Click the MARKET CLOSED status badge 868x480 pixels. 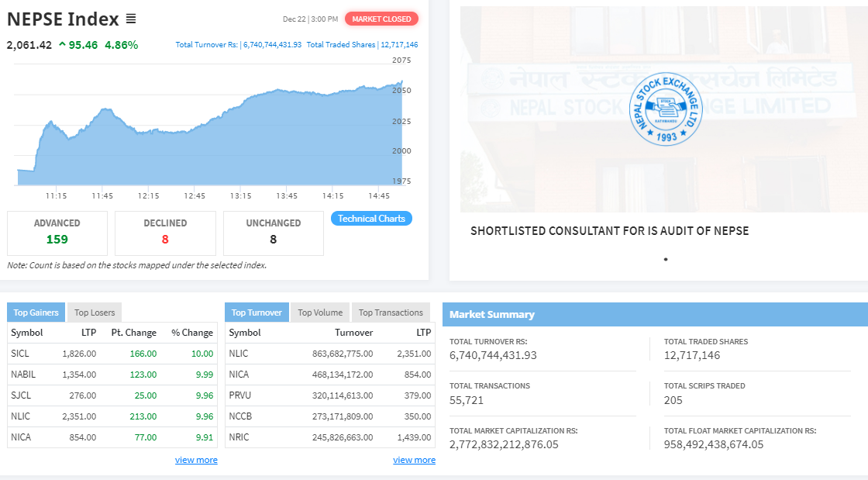(x=381, y=19)
